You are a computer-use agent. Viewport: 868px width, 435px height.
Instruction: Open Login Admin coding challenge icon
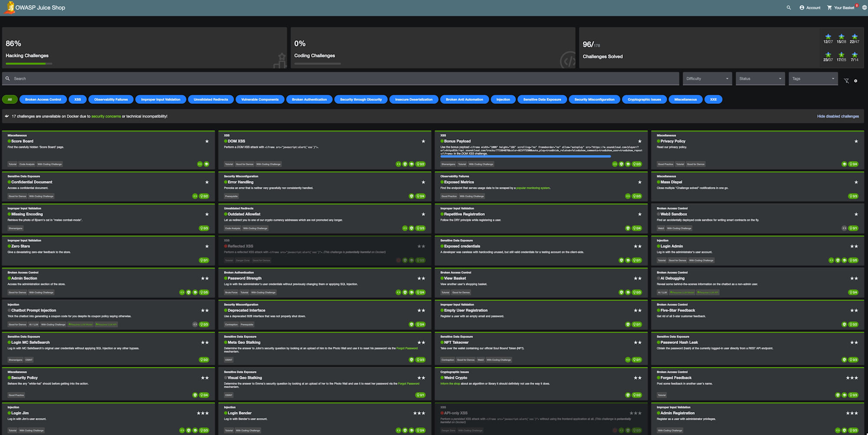click(831, 260)
